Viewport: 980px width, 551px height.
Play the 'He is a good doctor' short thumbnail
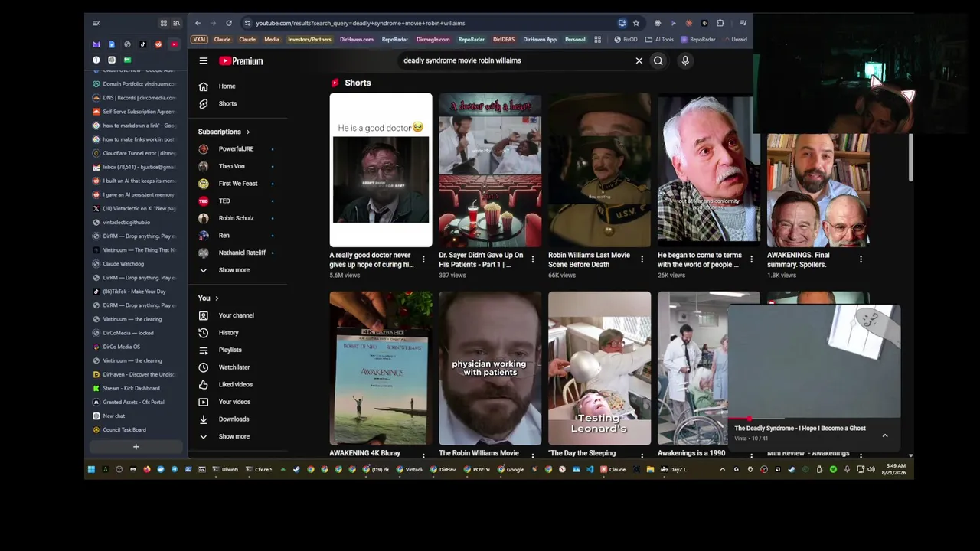(x=381, y=170)
